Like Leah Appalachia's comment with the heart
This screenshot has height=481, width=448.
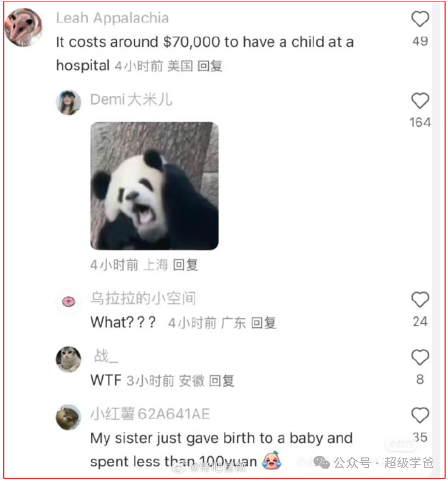tap(420, 19)
